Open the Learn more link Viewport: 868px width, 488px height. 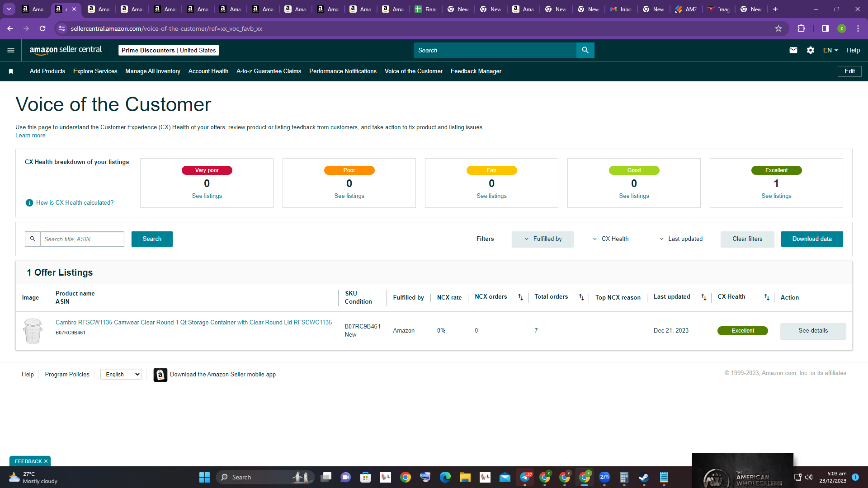pyautogui.click(x=30, y=136)
